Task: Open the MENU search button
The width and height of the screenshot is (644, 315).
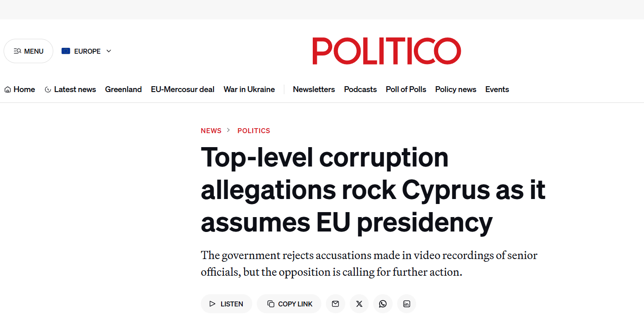Action: point(28,51)
